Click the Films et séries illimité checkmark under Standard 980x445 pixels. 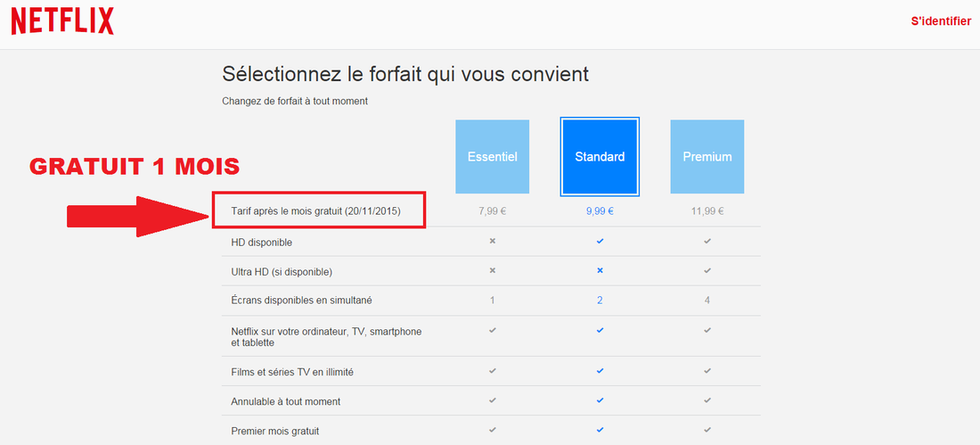point(600,370)
